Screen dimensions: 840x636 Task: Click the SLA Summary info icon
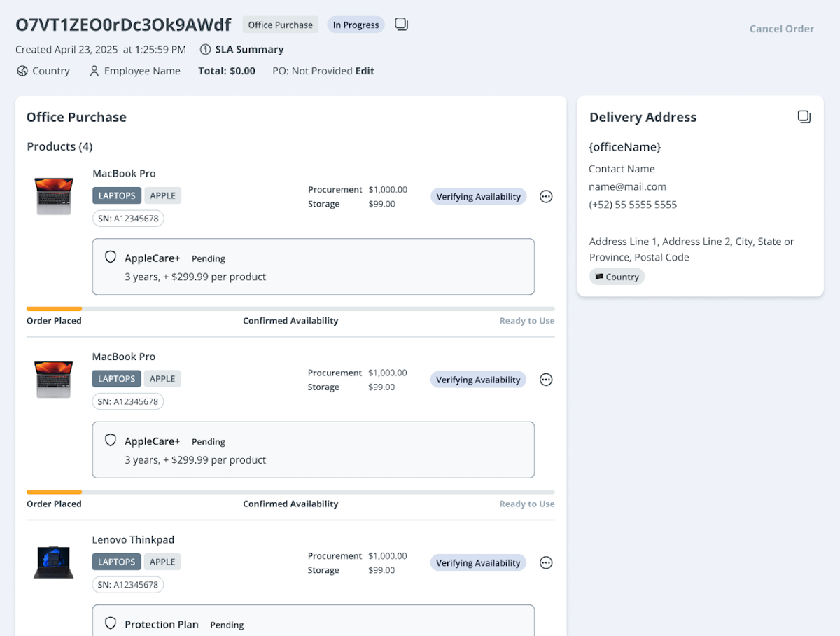[205, 50]
